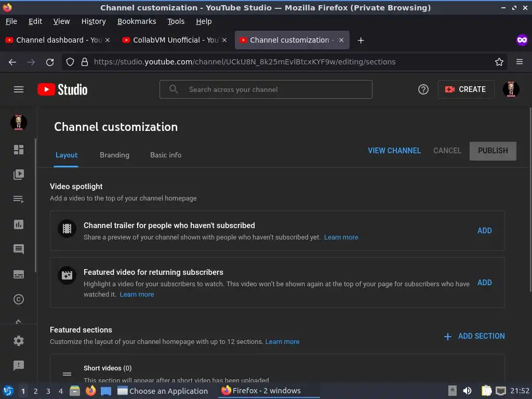532x399 pixels.
Task: Open the YouTube Studio hamburger menu
Action: pyautogui.click(x=19, y=89)
